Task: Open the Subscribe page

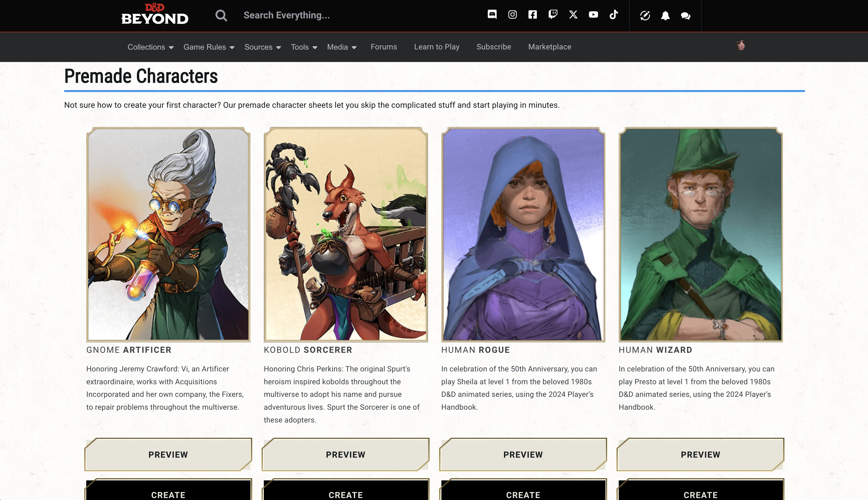Action: (x=494, y=47)
